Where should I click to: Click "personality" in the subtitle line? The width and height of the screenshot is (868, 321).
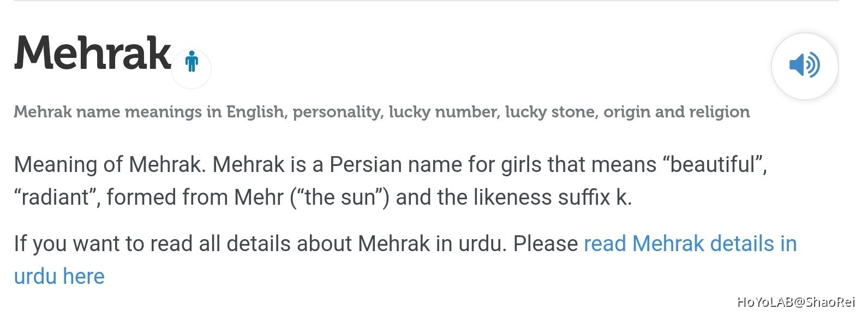339,112
